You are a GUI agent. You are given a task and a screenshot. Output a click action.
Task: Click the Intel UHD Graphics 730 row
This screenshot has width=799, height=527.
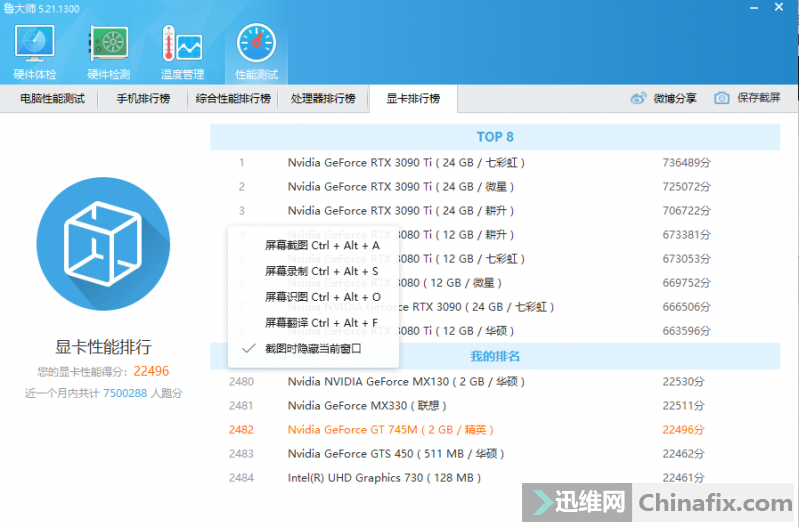pos(385,478)
